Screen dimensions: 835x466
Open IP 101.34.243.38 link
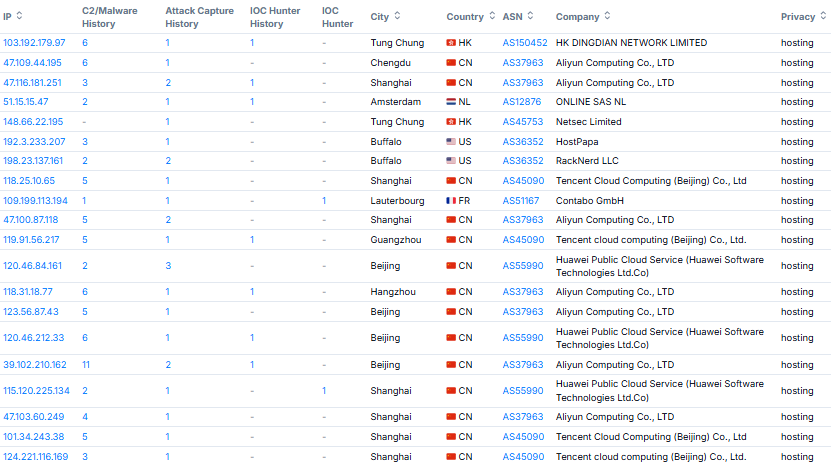[x=34, y=437]
